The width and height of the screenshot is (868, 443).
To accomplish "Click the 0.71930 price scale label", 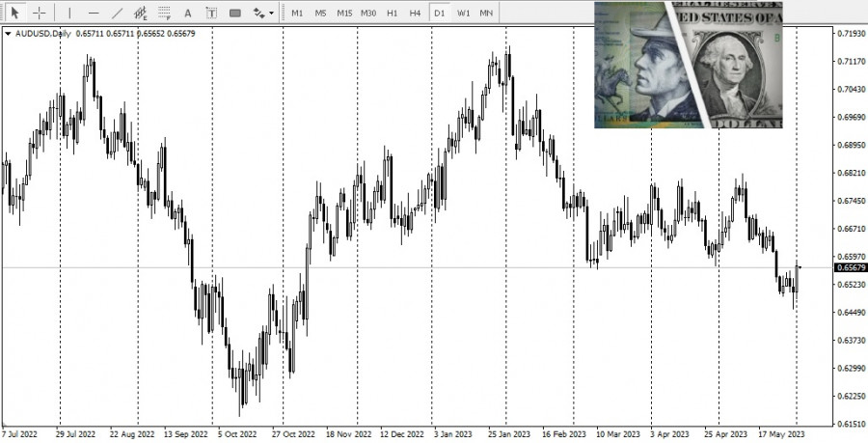I will tap(852, 33).
